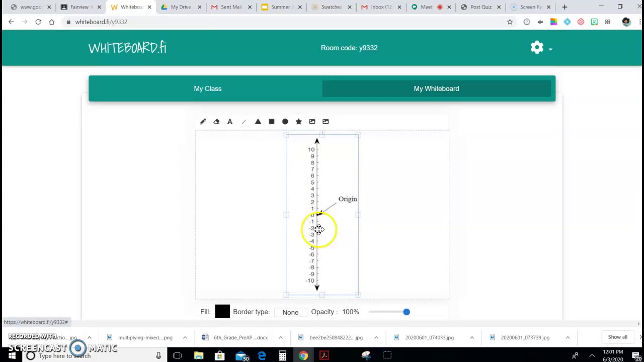This screenshot has height=362, width=644.
Task: Choose the text tool
Action: coord(230,121)
